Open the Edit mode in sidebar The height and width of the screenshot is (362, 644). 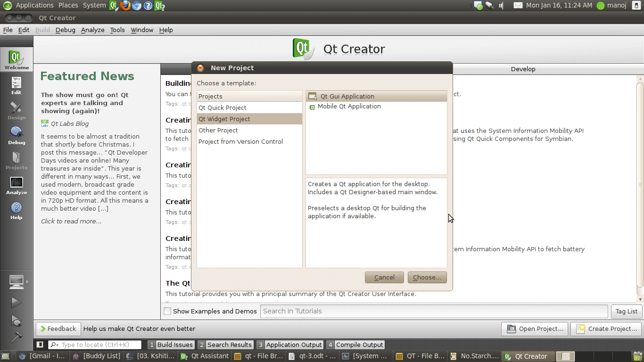(x=17, y=85)
